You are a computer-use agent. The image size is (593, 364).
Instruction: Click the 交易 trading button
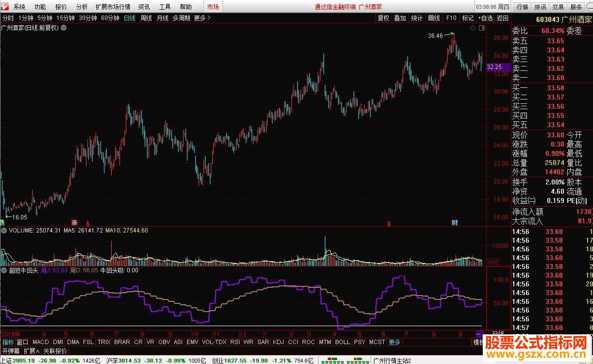pos(558,7)
